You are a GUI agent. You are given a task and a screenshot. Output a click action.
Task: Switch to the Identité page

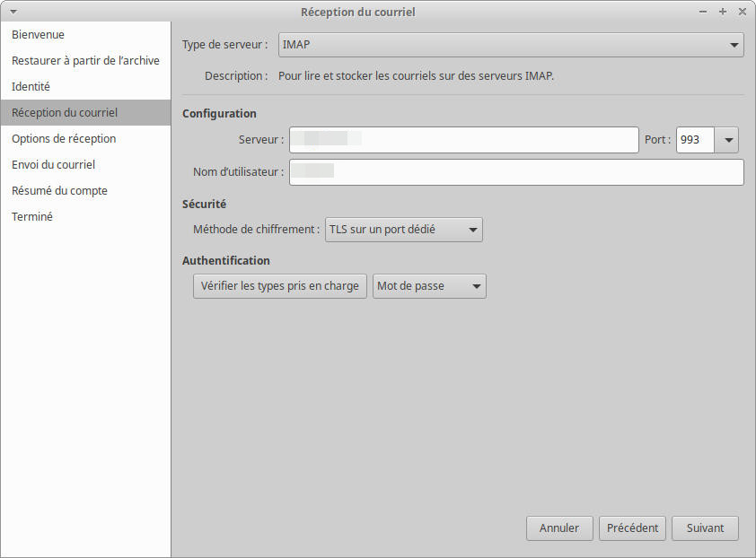click(x=31, y=86)
